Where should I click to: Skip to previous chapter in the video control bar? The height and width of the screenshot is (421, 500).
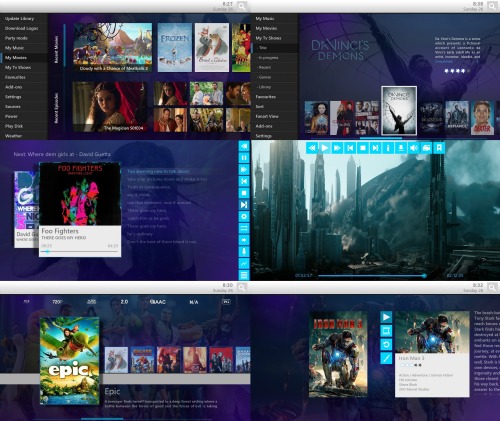pos(350,148)
